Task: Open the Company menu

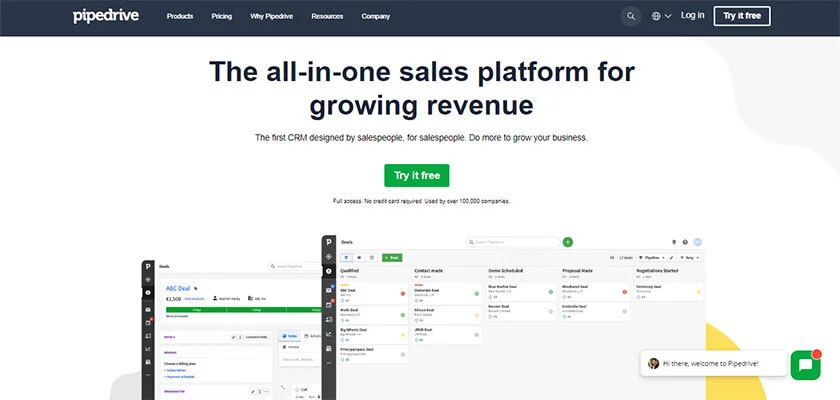Action: (376, 16)
